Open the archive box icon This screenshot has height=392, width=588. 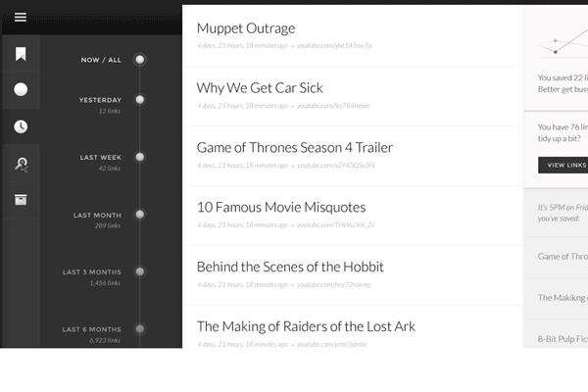pyautogui.click(x=20, y=200)
